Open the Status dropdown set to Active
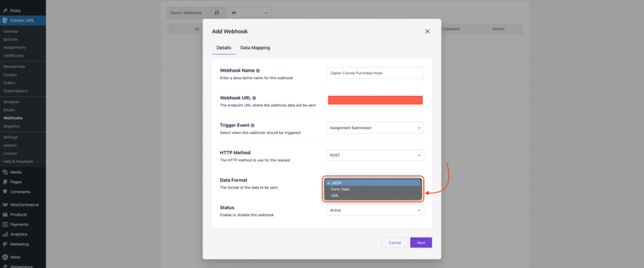 coord(375,210)
